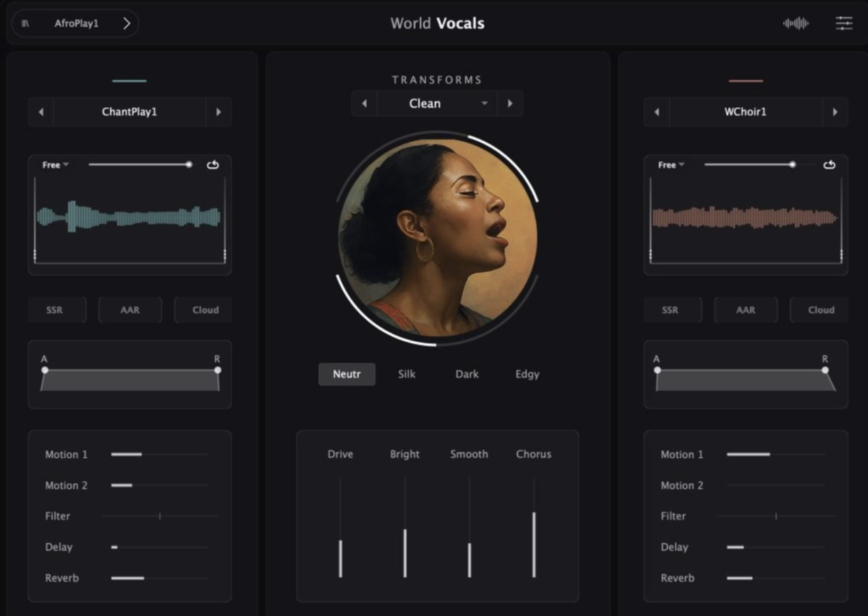Viewport: 868px width, 616px height.
Task: Go to the next preset after AfroPlay1
Action: pyautogui.click(x=126, y=23)
